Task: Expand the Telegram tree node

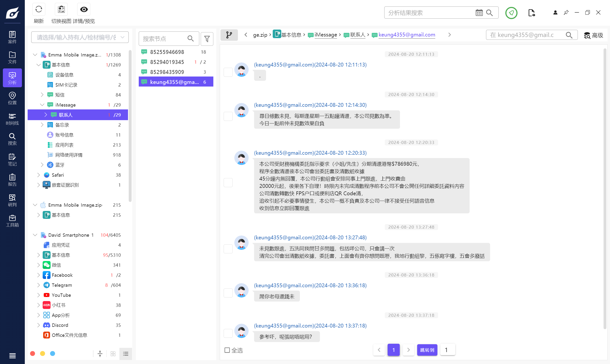Action: (x=39, y=285)
